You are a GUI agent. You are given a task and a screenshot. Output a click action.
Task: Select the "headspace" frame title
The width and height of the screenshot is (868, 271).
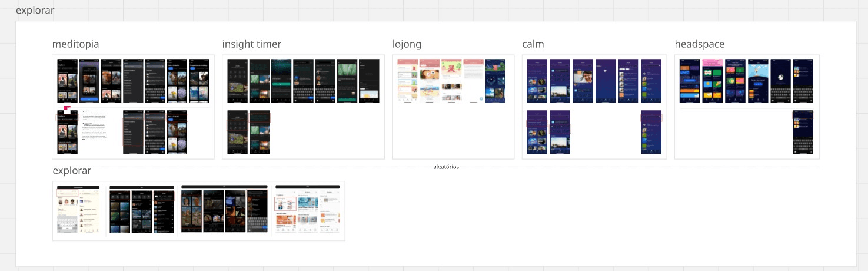[700, 45]
